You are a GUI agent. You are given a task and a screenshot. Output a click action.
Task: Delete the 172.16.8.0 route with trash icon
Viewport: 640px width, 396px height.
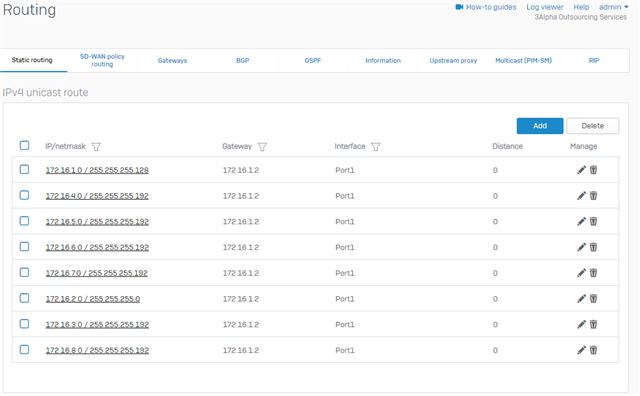[x=593, y=350]
